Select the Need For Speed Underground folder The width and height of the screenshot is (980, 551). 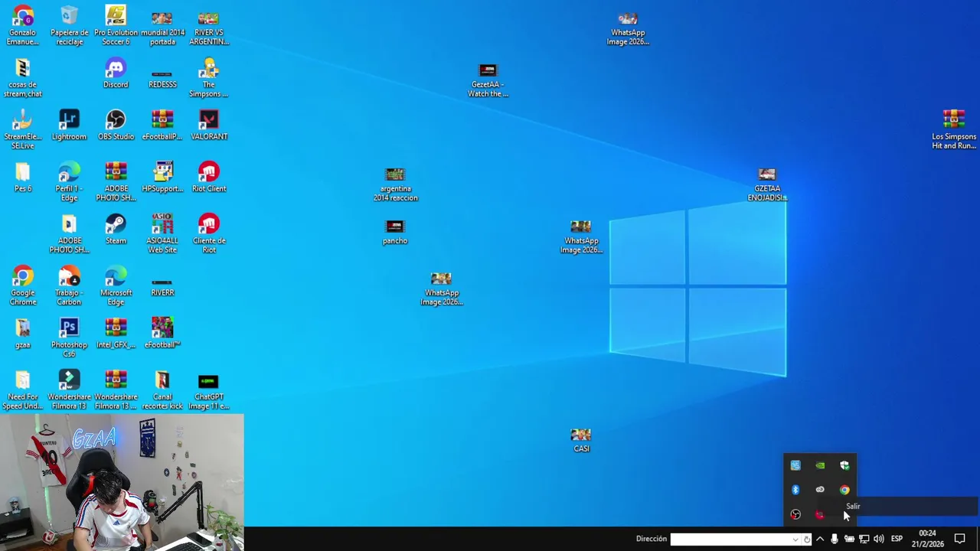[x=23, y=390]
